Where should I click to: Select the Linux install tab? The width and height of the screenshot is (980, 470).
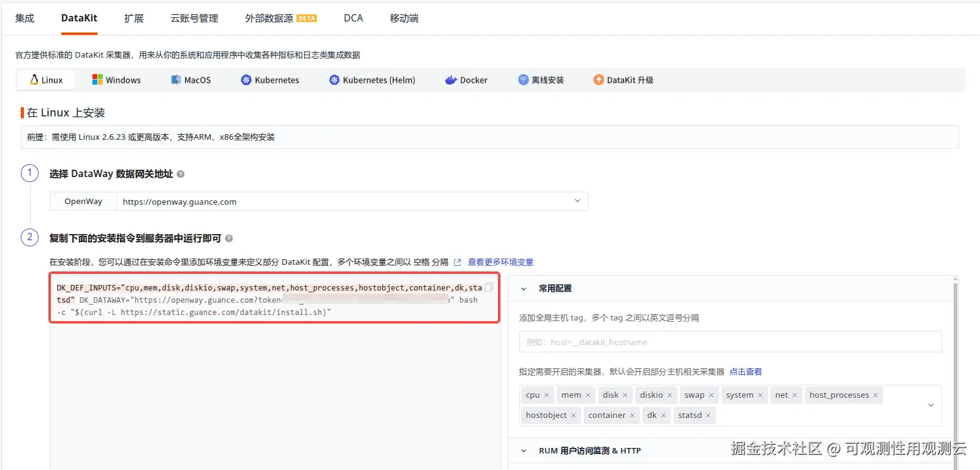pos(47,80)
